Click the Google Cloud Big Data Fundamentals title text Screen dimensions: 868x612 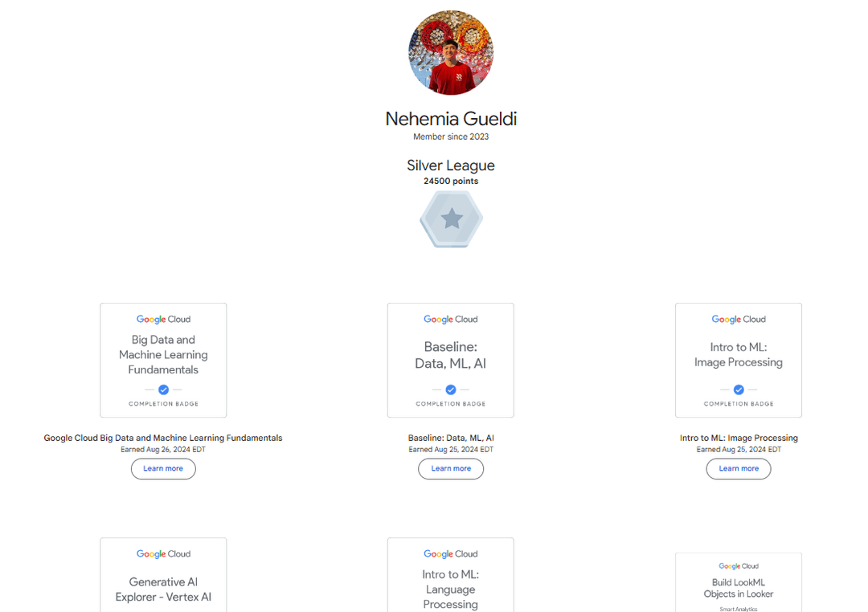tap(163, 438)
